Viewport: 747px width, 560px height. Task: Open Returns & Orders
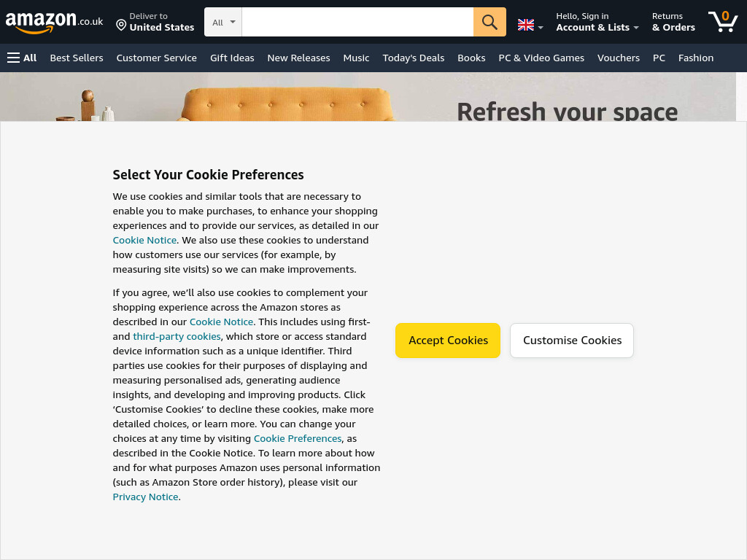coord(673,22)
